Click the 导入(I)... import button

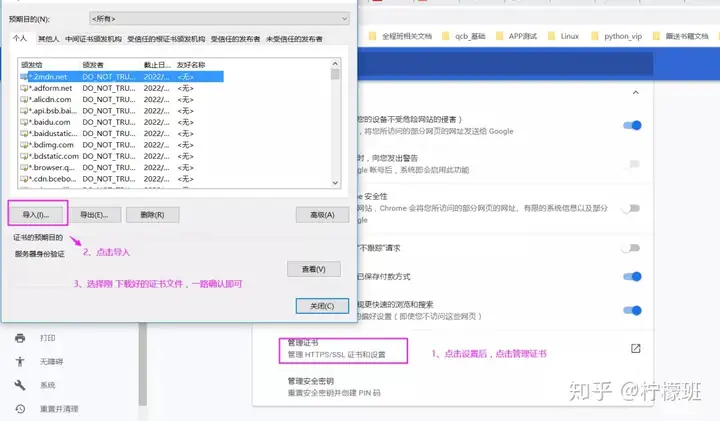pos(36,215)
